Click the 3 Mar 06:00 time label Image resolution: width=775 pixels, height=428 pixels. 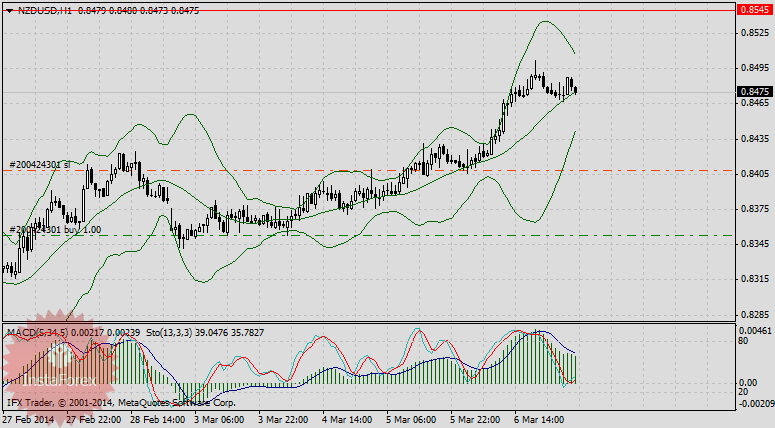point(220,421)
